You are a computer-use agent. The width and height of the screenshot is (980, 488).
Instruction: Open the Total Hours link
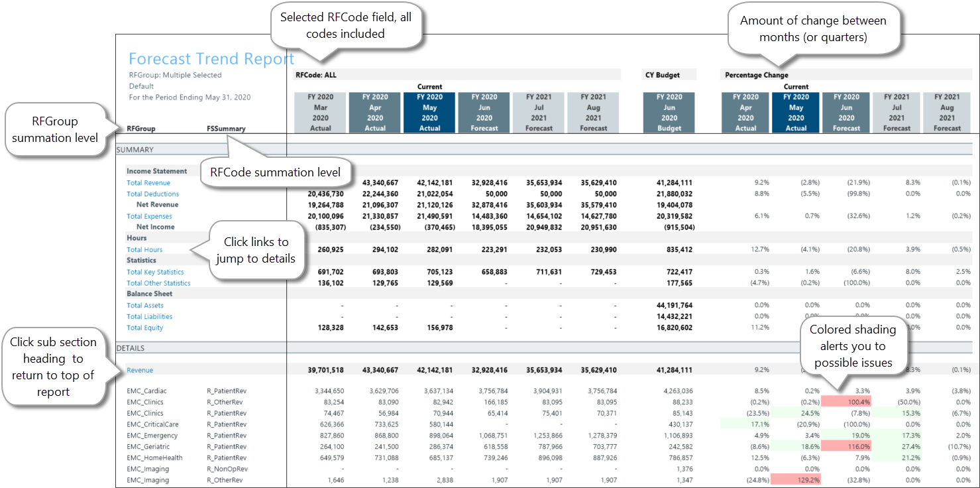coord(144,250)
